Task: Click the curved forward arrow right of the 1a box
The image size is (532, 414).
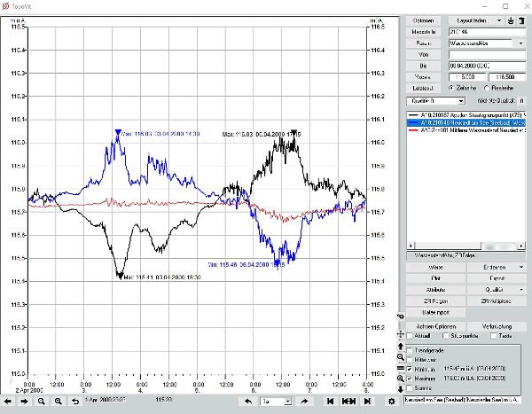Action: 304,402
